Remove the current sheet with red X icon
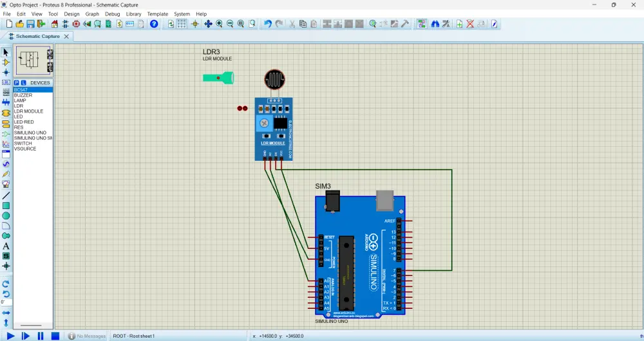 [x=470, y=24]
